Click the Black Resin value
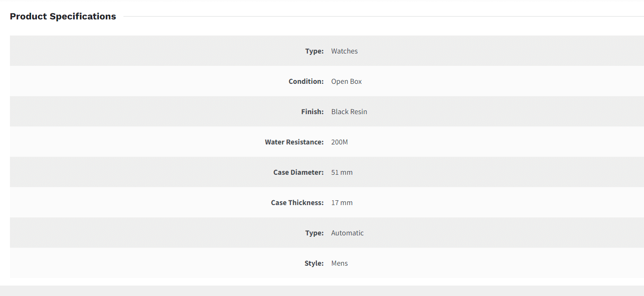 [349, 112]
